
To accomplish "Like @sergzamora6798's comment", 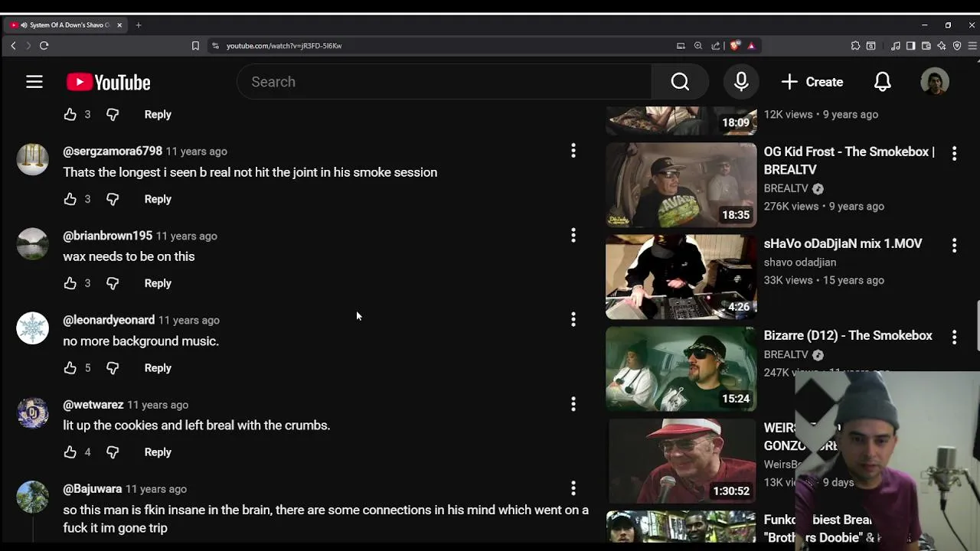I will point(70,199).
